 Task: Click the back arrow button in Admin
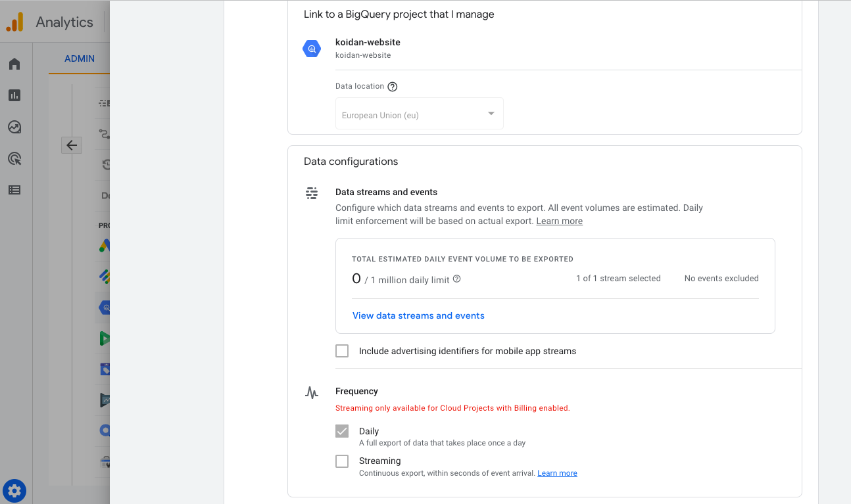tap(72, 145)
